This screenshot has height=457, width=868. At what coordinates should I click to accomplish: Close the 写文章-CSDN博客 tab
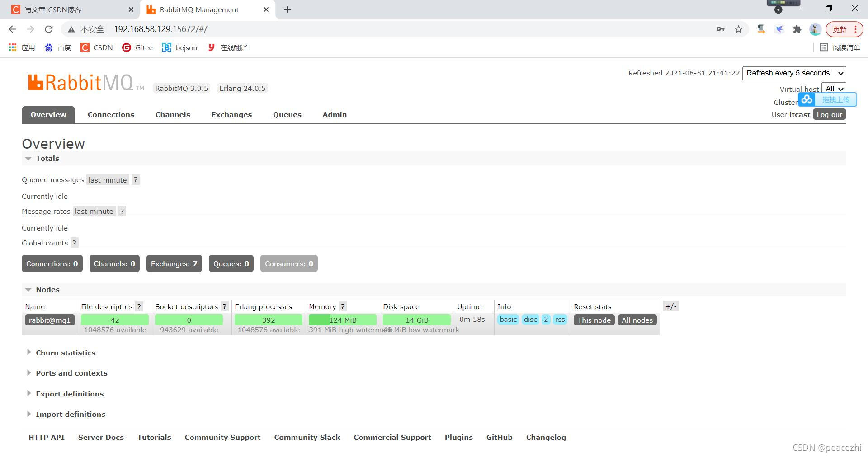(131, 9)
